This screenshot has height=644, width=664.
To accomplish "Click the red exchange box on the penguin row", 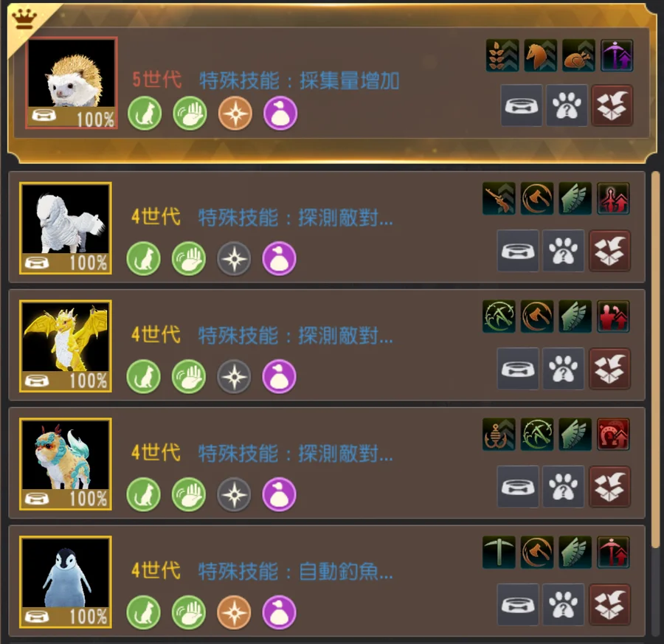I will 609,605.
